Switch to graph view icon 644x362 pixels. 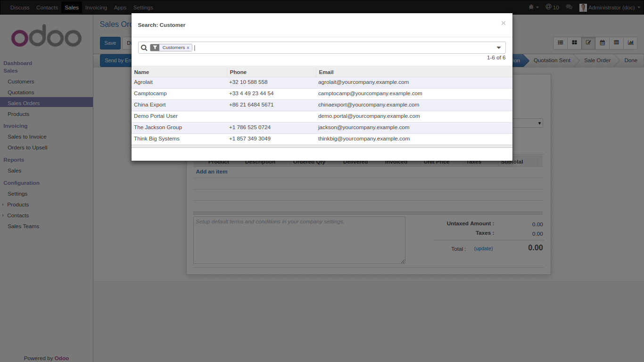coord(630,42)
